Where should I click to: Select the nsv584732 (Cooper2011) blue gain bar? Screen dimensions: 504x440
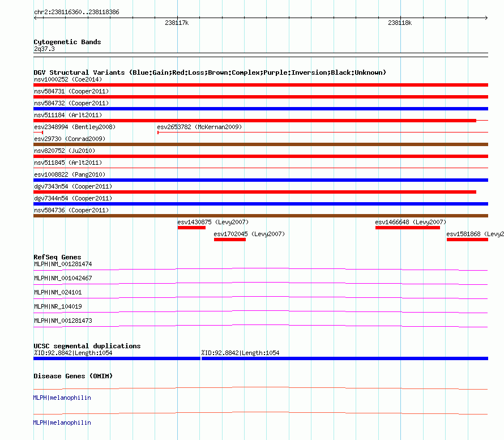point(260,109)
